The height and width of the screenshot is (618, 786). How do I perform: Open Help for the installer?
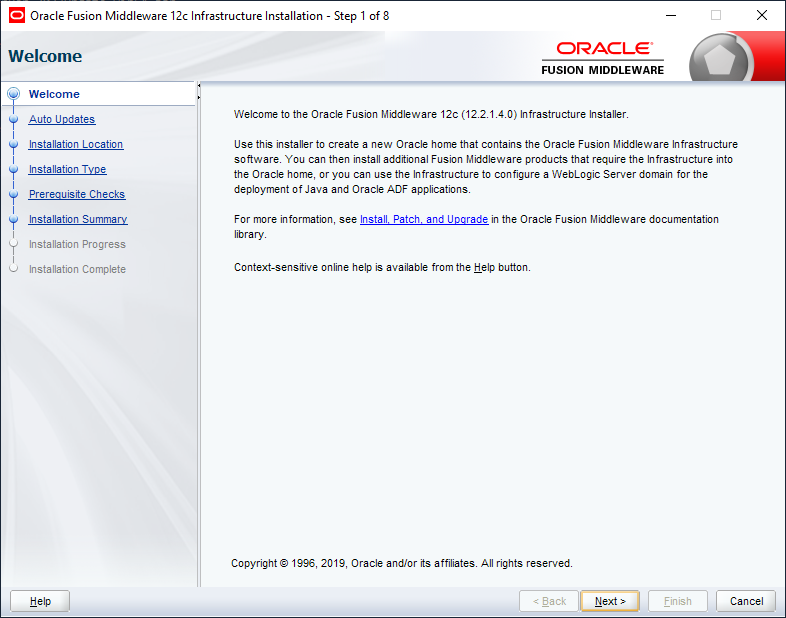click(x=40, y=601)
